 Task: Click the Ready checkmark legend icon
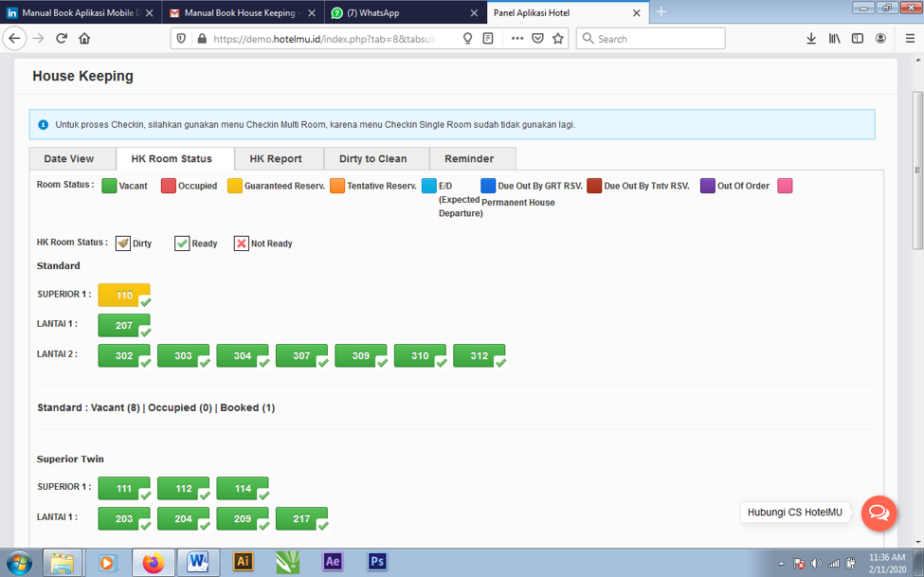(x=182, y=243)
